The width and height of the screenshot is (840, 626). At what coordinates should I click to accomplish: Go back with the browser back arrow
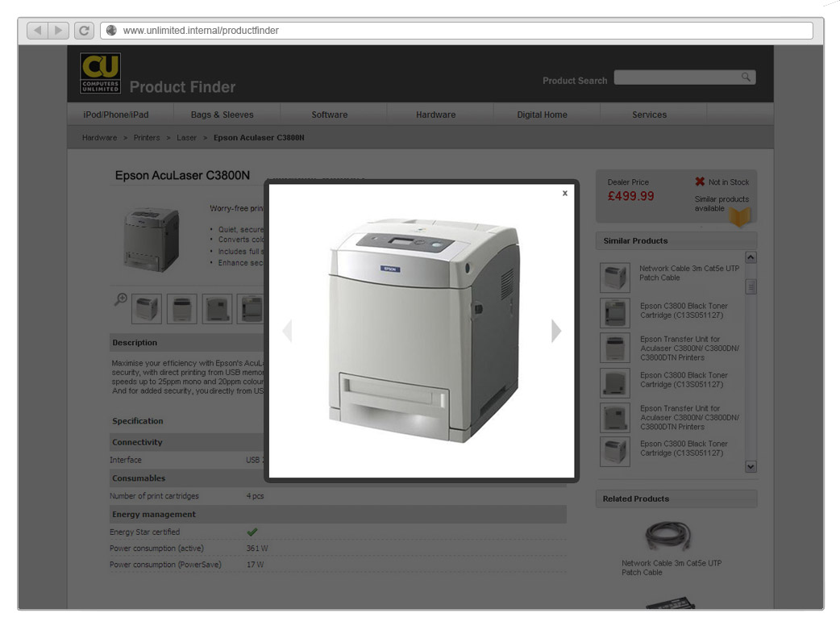tap(38, 31)
